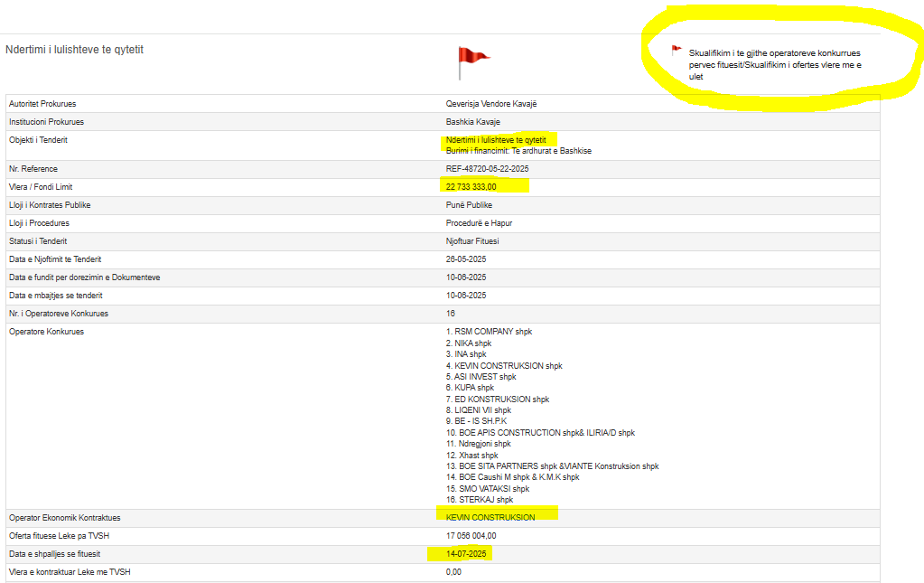Click highlighted winner announcement date 14-07-2025
The height and width of the screenshot is (583, 924).
[466, 554]
